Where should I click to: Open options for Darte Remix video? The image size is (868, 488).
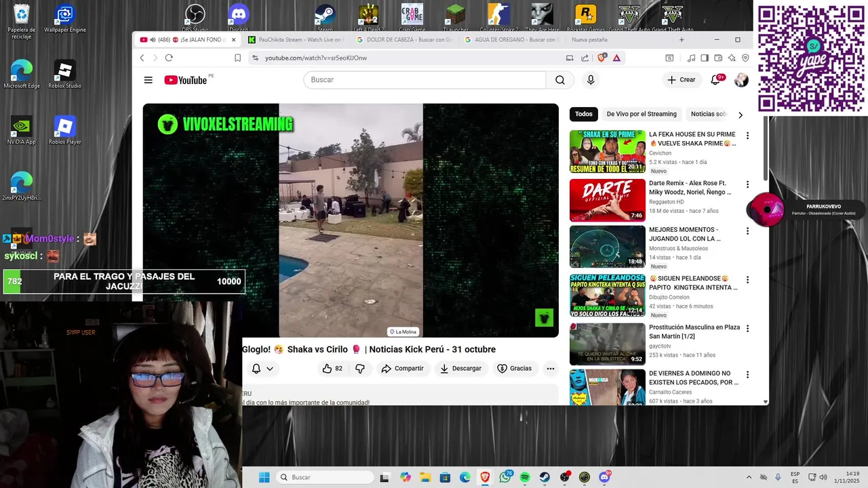click(x=747, y=184)
